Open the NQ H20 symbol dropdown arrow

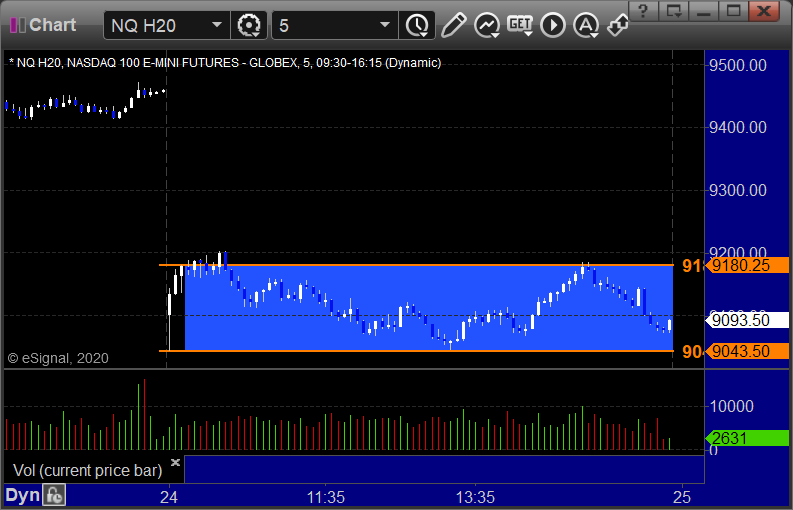(x=217, y=25)
